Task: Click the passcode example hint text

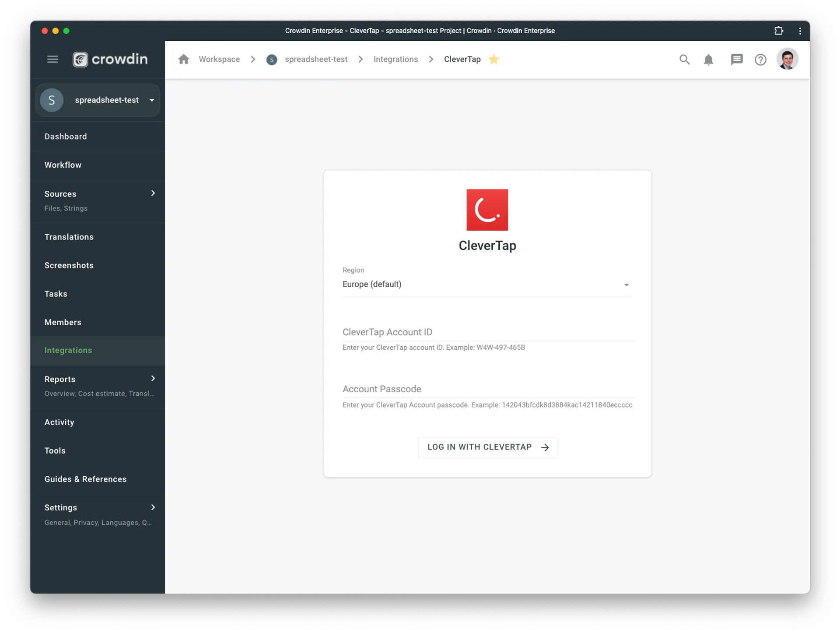Action: [487, 405]
